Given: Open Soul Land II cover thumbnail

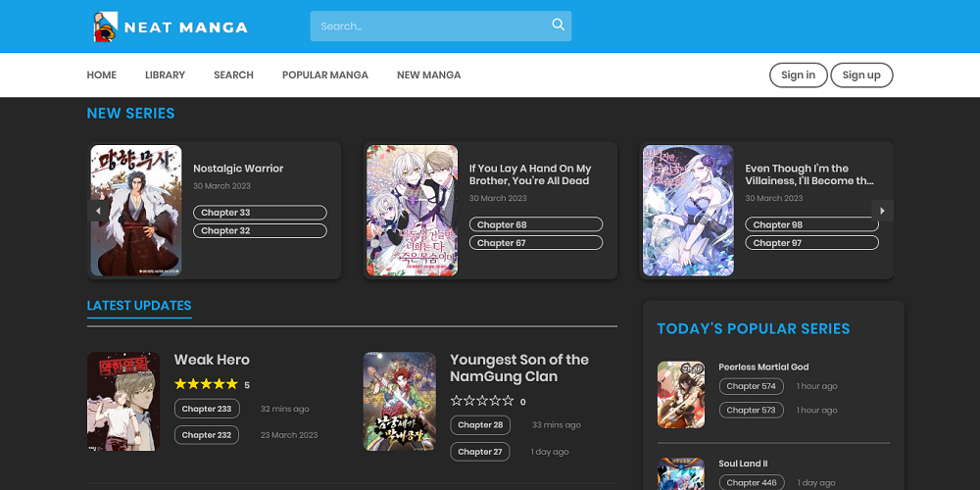Looking at the screenshot, I should [x=681, y=473].
